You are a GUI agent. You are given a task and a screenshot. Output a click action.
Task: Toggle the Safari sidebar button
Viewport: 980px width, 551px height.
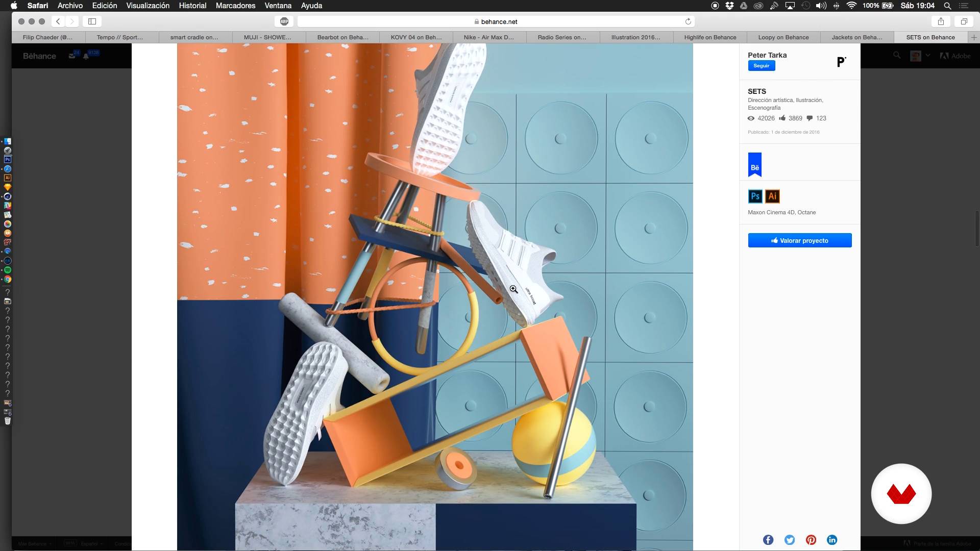pyautogui.click(x=92, y=21)
